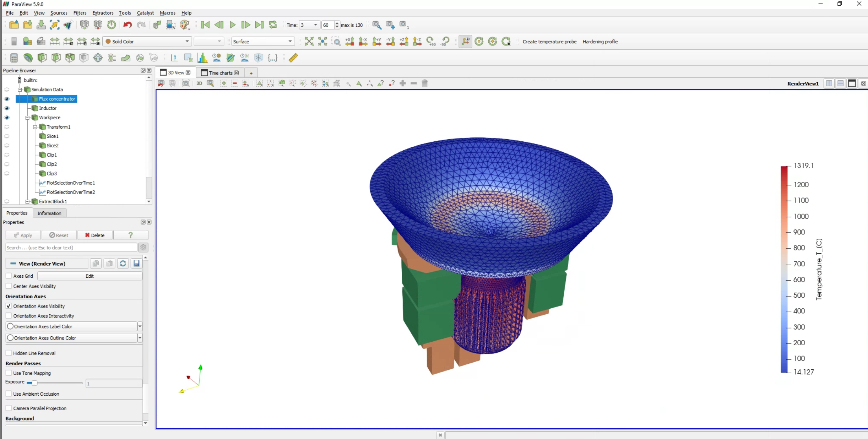
Task: Play the animation
Action: [x=233, y=25]
